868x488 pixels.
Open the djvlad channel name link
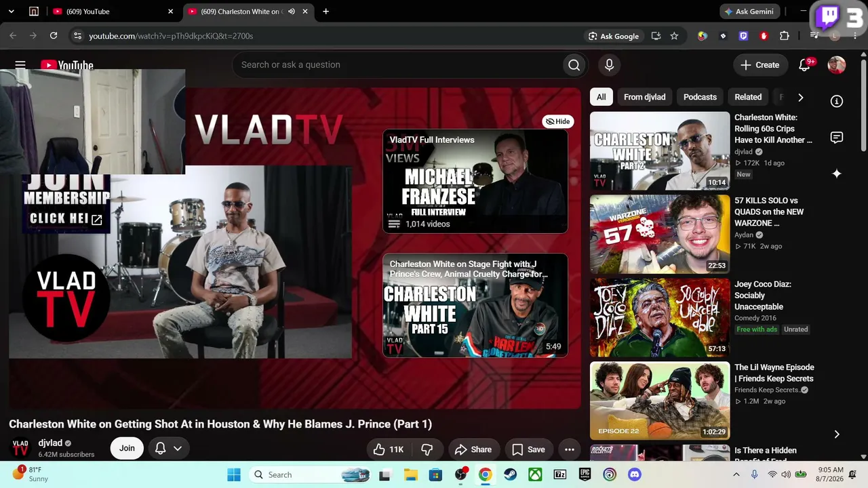50,443
